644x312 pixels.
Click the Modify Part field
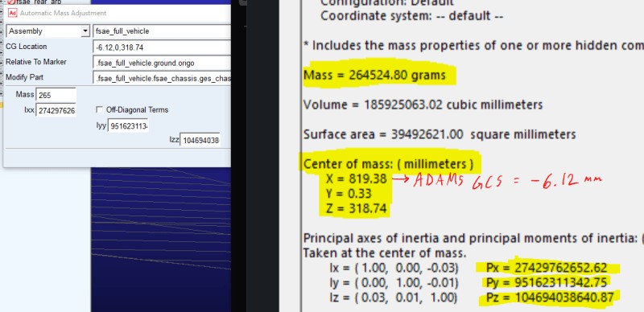tap(162, 78)
